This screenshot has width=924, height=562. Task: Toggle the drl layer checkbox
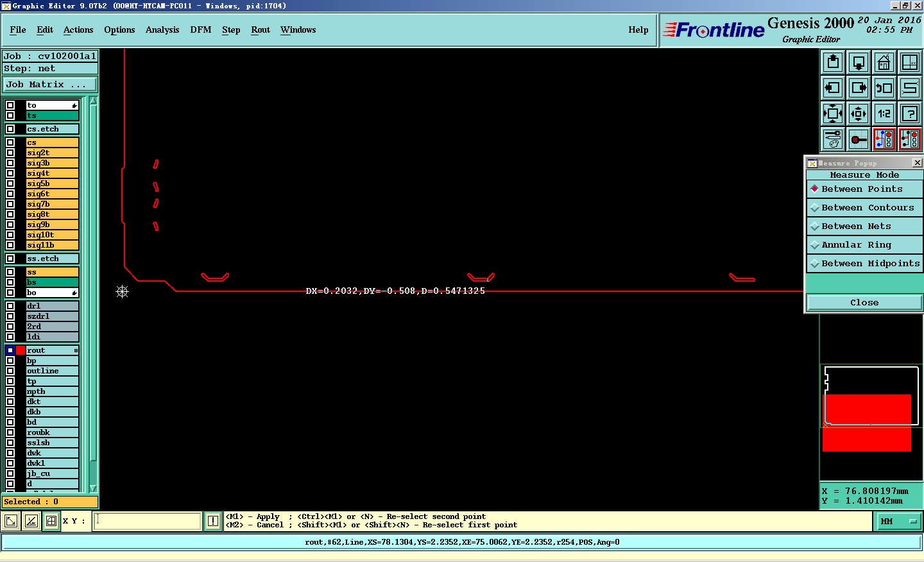click(10, 306)
